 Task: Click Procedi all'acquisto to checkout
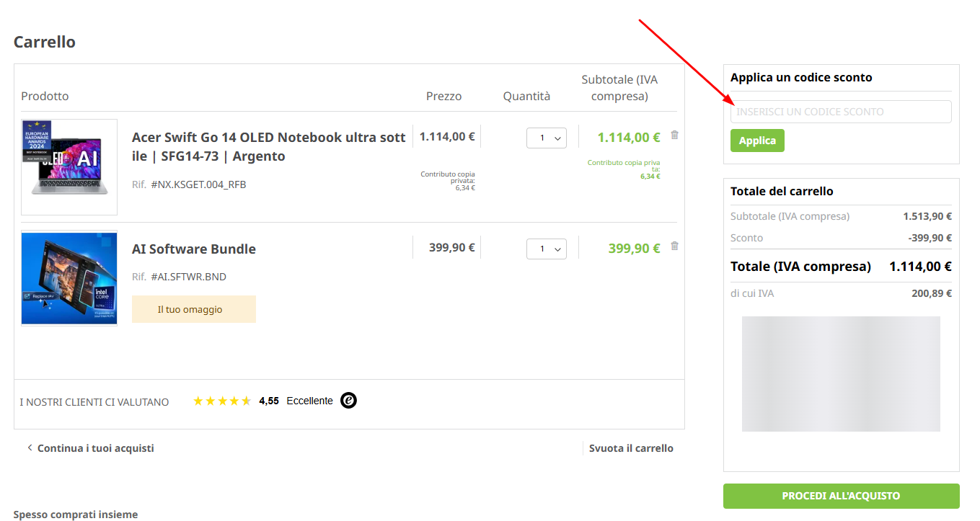click(841, 496)
